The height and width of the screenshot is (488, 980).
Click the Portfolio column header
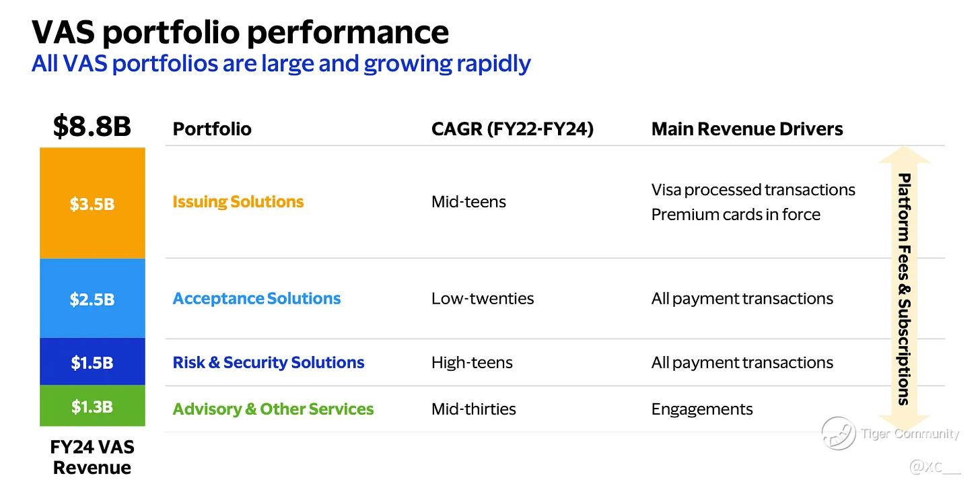(212, 129)
